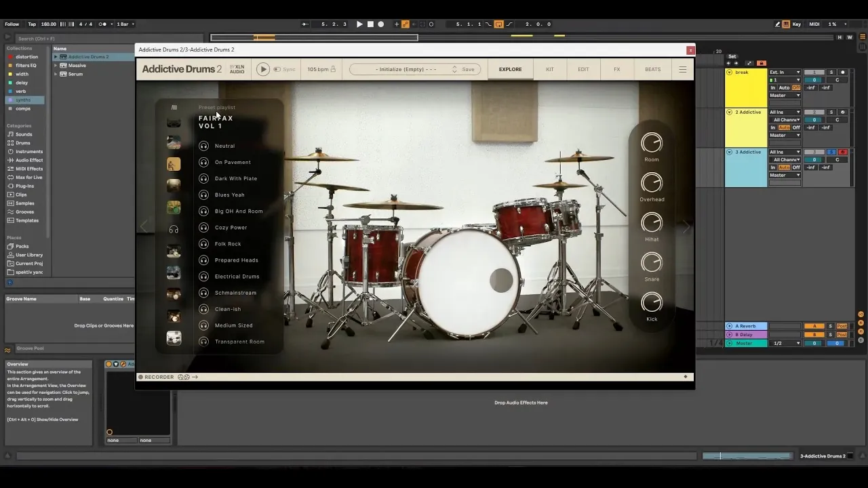
Task: Start the Addictive Drums RECORDER
Action: coord(157,377)
